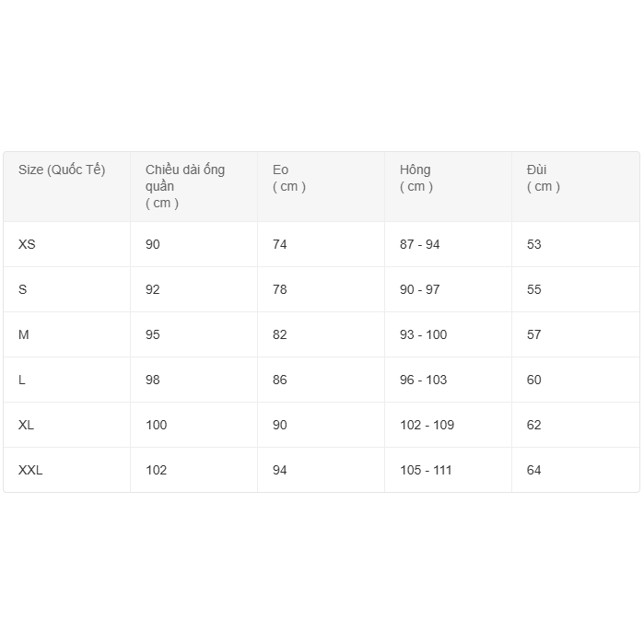The width and height of the screenshot is (644, 644).
Task: Click the hip range 105 - 111 cell
Action: 426,471
